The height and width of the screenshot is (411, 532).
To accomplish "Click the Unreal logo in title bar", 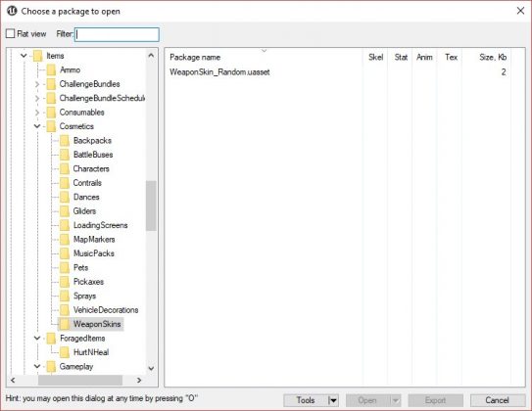I will tap(12, 11).
